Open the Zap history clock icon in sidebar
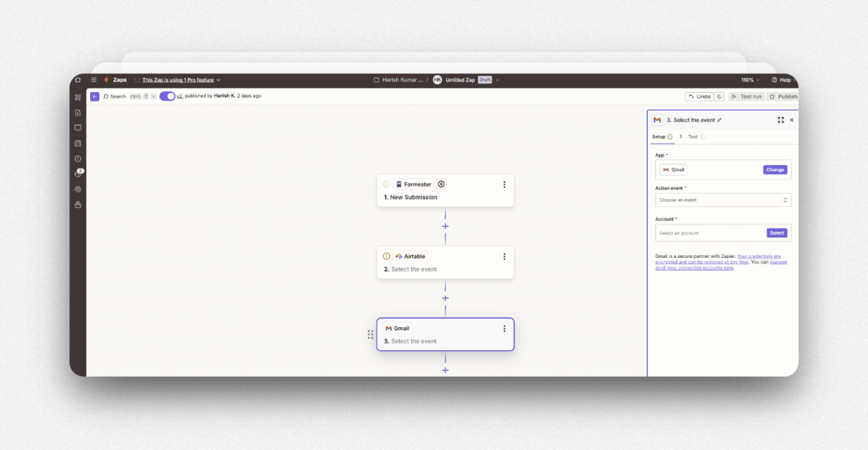This screenshot has height=450, width=868. point(78,159)
